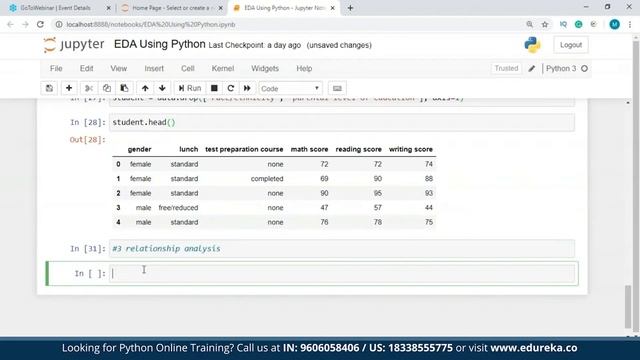Open the Chrome three-dot menu
Image resolution: width=640 pixels, height=360 pixels.
pos(630,24)
